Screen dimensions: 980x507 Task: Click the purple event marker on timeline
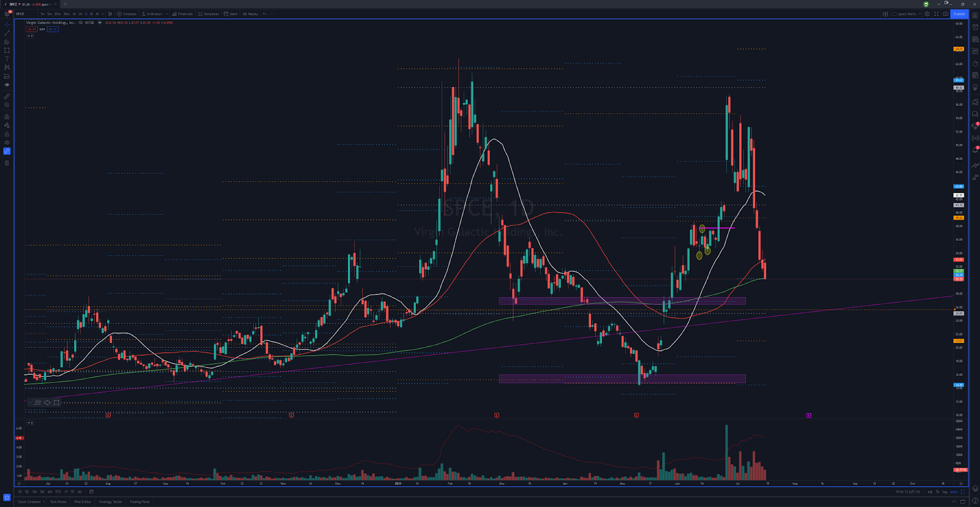(x=809, y=415)
